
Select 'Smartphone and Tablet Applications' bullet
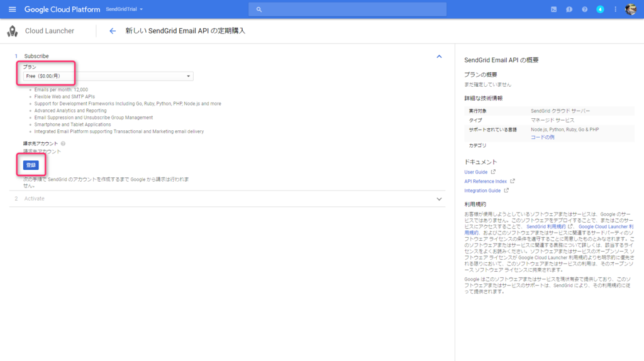[73, 125]
